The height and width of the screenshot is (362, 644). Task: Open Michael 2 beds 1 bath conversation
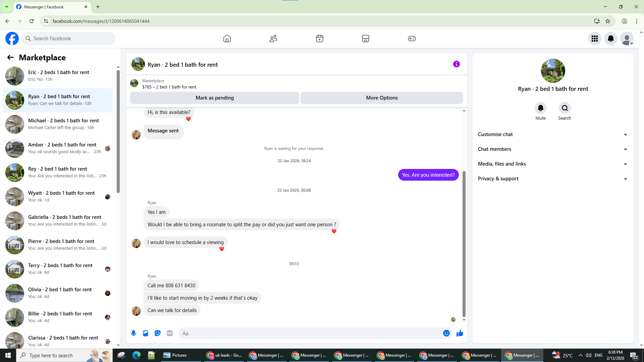pos(58,124)
